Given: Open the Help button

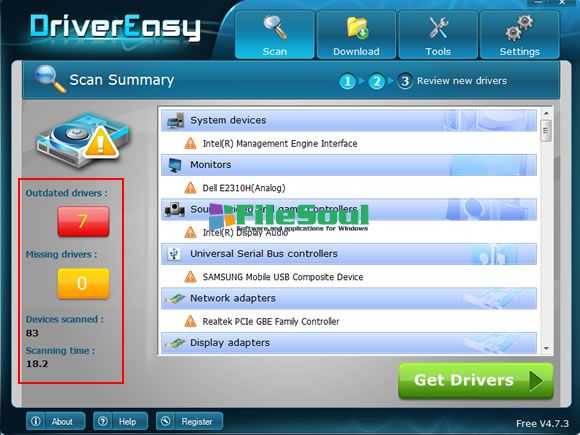Looking at the screenshot, I should coord(121,421).
